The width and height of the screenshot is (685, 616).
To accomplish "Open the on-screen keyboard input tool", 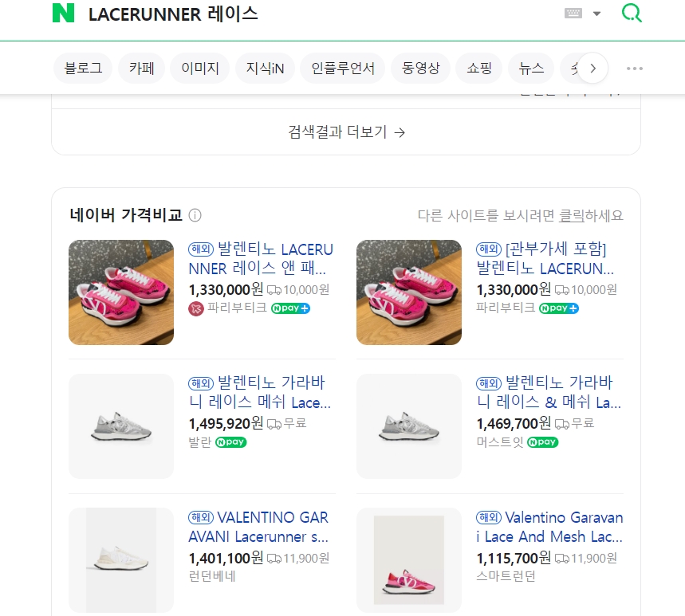I will coord(573,13).
